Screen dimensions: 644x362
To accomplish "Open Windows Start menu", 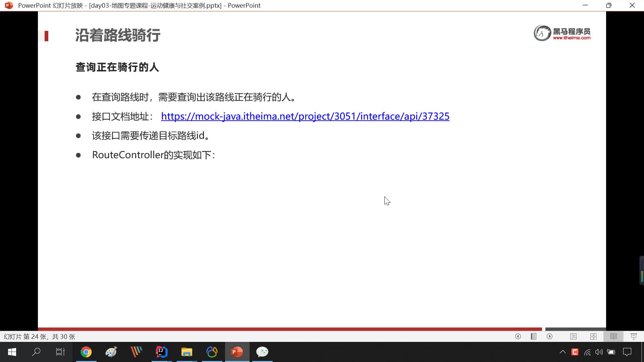I will pyautogui.click(x=12, y=352).
